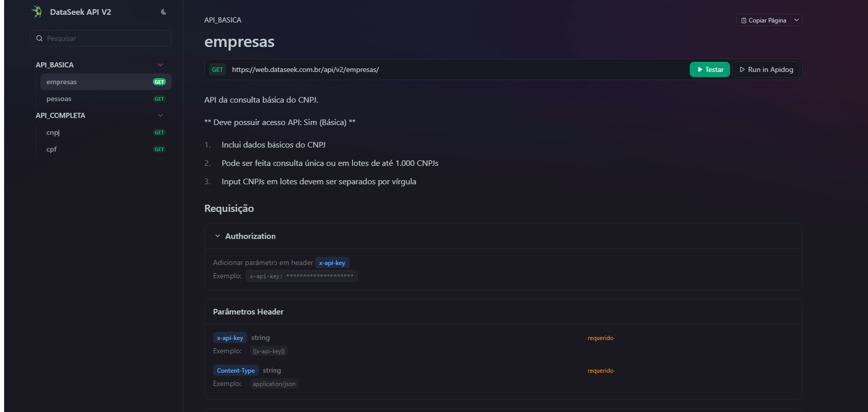Click API_COMPLETA sidebar group label
Screen dimensions: 868x412
pos(60,115)
